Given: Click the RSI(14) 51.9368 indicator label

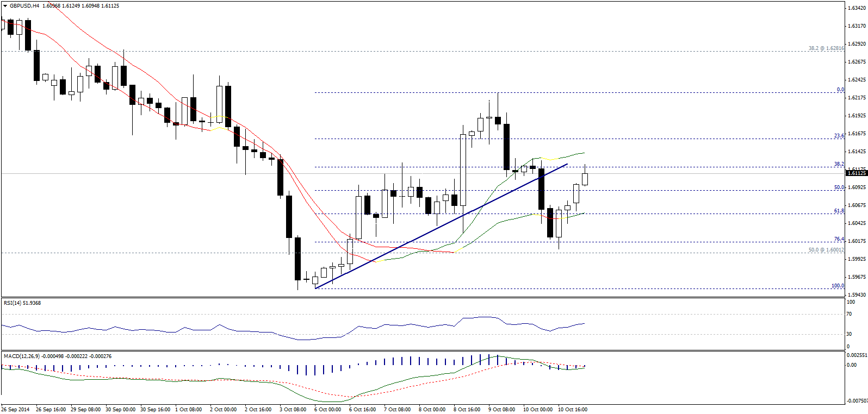Looking at the screenshot, I should [22, 303].
